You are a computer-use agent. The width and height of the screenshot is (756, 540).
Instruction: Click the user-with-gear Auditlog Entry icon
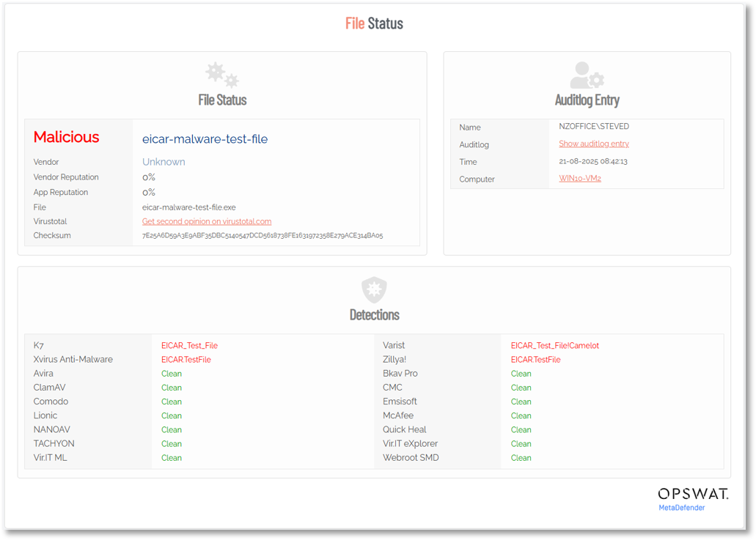pyautogui.click(x=587, y=75)
